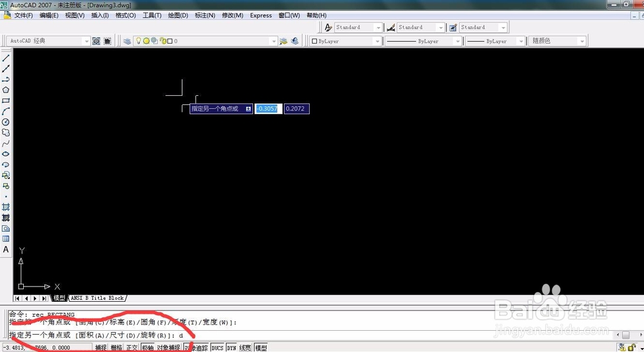Click the Layer Previous icon
Screen dimensions: 644x352
click(x=294, y=41)
